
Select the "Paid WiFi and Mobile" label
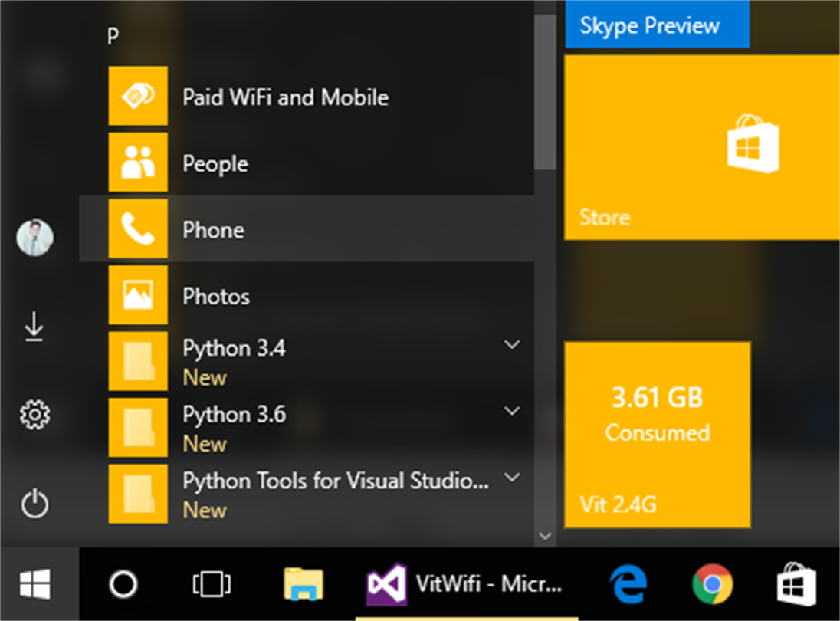coord(286,97)
